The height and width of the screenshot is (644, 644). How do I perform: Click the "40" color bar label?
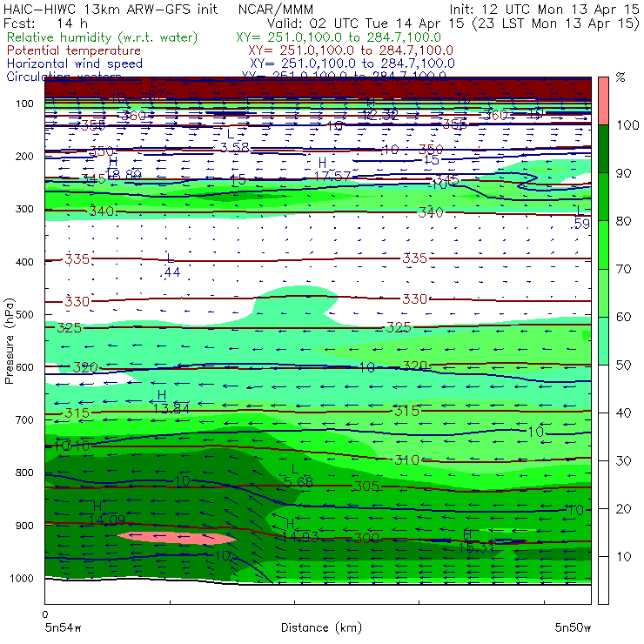click(x=623, y=413)
